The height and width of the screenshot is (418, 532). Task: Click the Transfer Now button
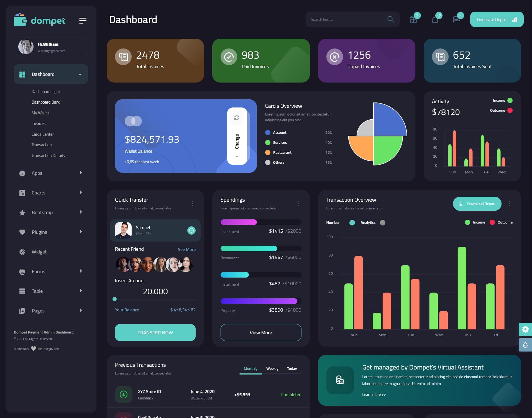coord(155,332)
